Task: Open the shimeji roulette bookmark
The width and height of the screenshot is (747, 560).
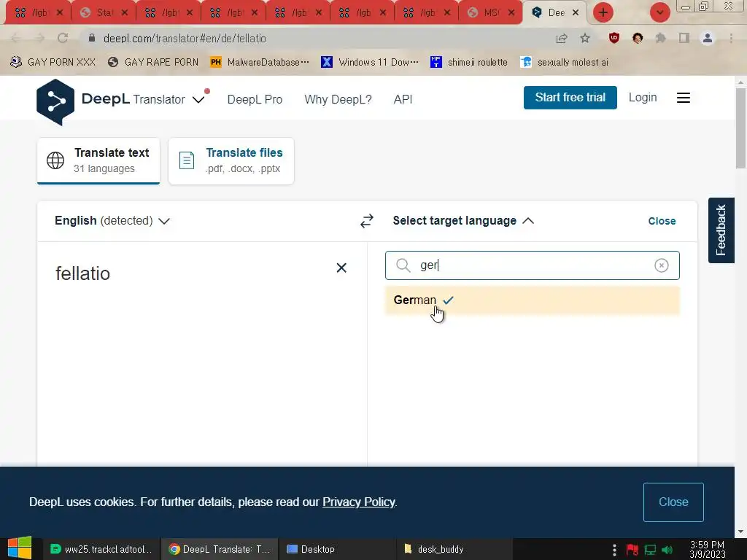Action: [469, 62]
